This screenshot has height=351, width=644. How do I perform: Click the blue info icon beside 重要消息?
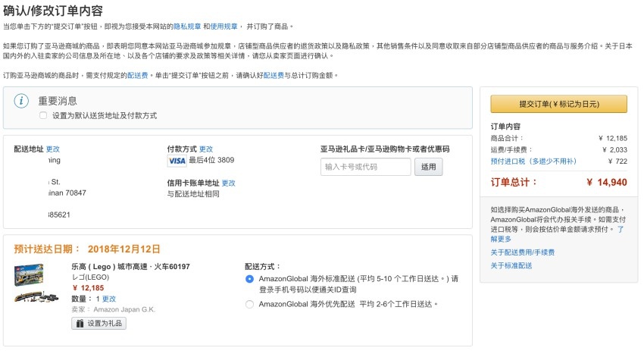[x=23, y=101]
